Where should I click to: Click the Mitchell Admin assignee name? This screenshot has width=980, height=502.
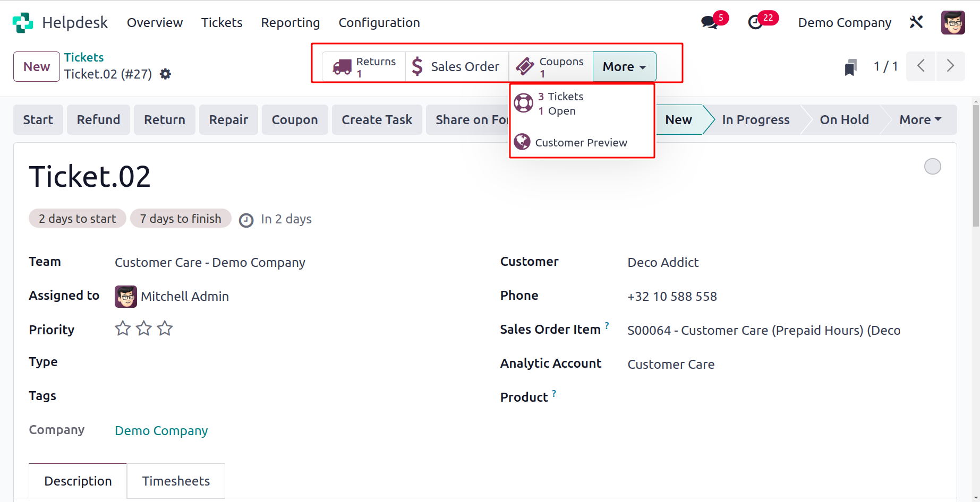[x=185, y=297]
